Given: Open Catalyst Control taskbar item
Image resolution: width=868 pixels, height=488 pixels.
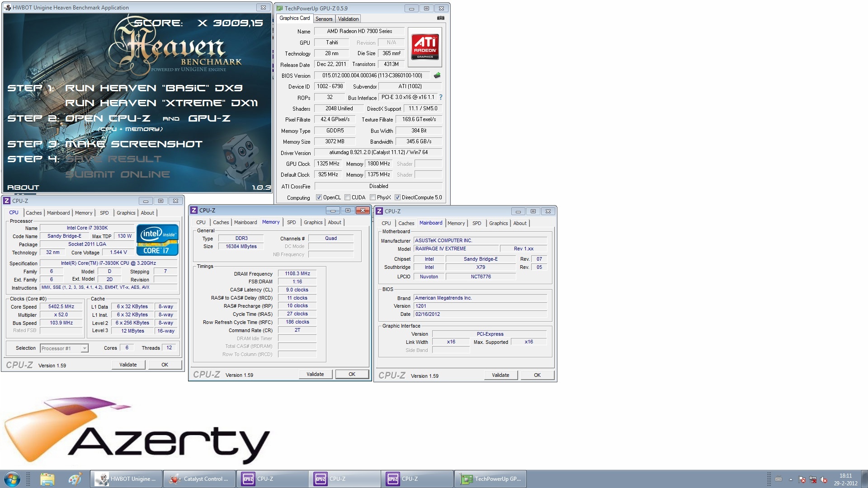Looking at the screenshot, I should click(198, 479).
